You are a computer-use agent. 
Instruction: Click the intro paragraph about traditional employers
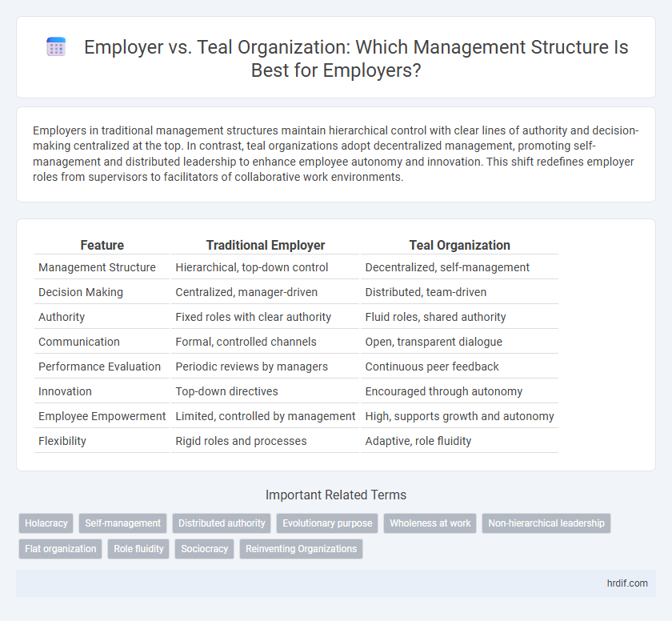coord(336,154)
